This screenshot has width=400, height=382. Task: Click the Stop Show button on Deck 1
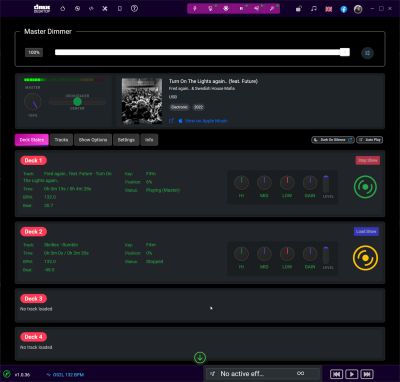368,160
